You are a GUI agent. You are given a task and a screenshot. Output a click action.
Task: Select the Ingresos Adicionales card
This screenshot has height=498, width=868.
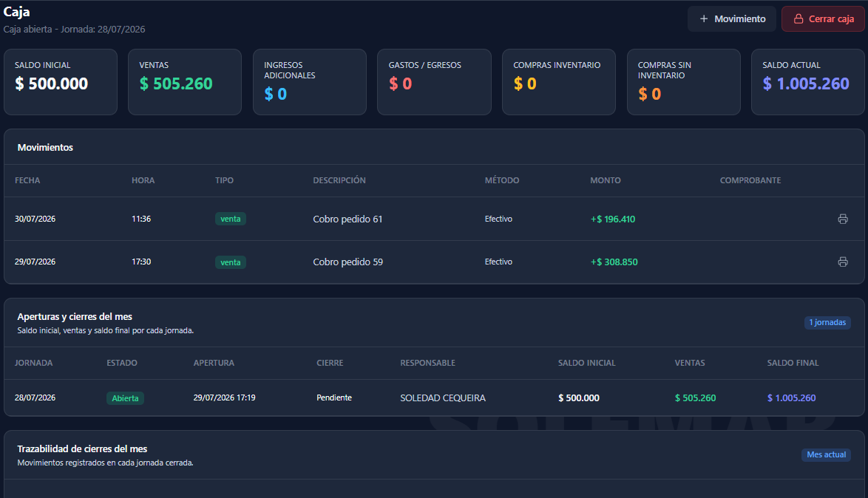pos(310,82)
